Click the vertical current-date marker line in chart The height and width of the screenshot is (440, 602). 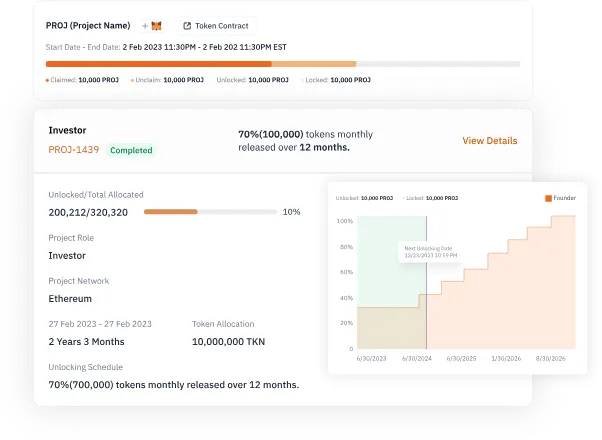click(x=426, y=282)
